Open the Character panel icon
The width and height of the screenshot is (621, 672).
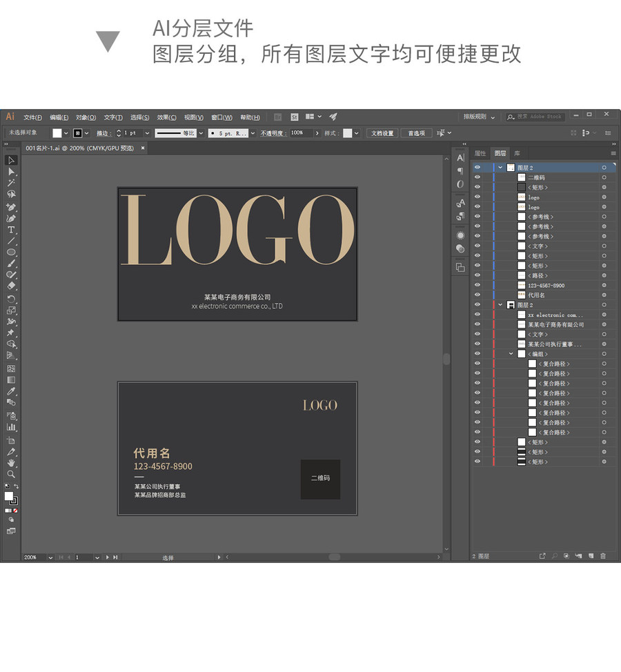point(460,158)
